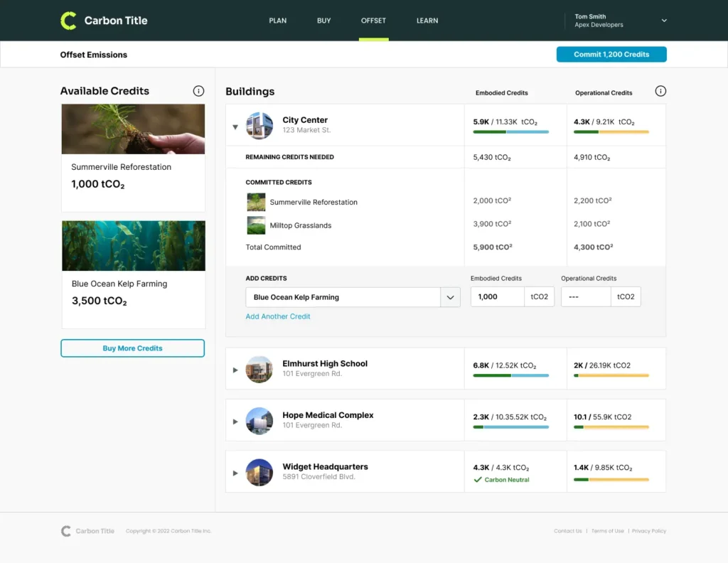Go to the PLAN tab
The width and height of the screenshot is (728, 563).
click(277, 21)
